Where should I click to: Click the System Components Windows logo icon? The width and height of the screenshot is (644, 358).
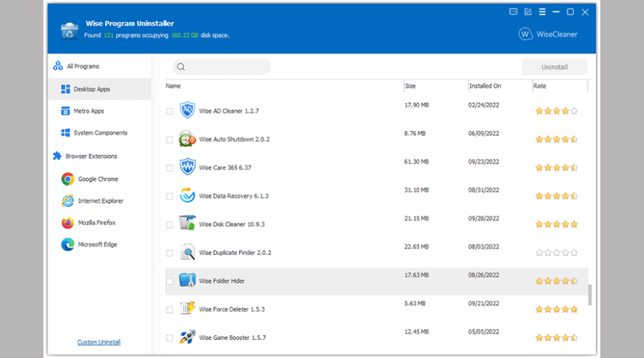pyautogui.click(x=65, y=132)
